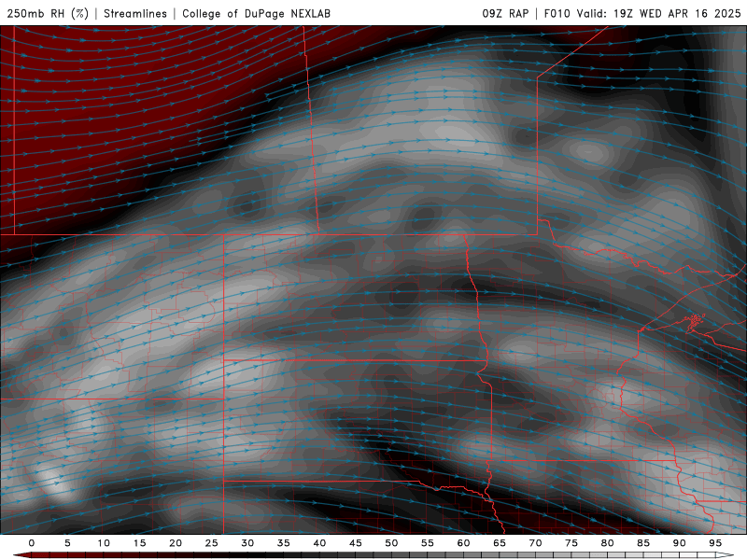Click the "250mb RH (%)" title text

click(48, 13)
